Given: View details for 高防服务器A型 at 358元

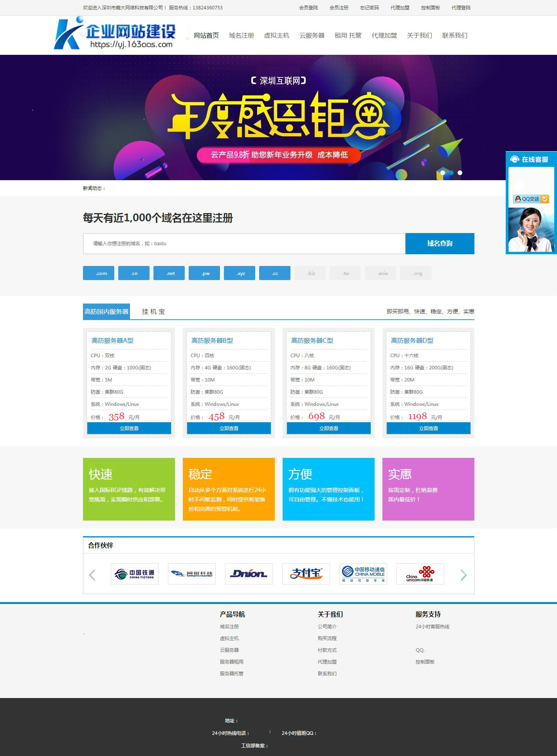Looking at the screenshot, I should 129,428.
